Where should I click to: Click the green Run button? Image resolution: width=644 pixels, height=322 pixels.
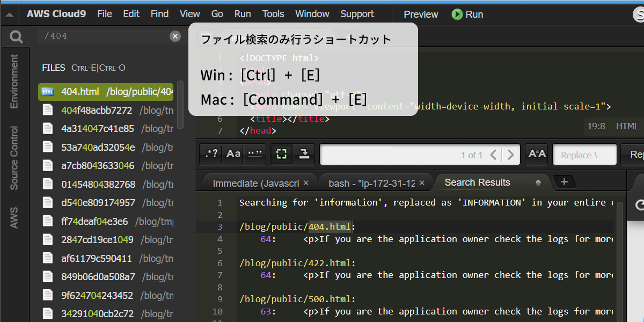pos(467,14)
